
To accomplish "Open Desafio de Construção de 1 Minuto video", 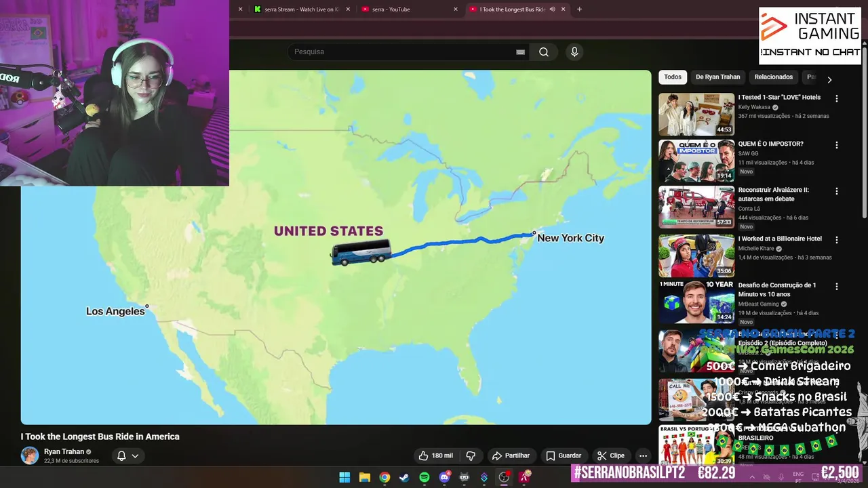I will [696, 302].
